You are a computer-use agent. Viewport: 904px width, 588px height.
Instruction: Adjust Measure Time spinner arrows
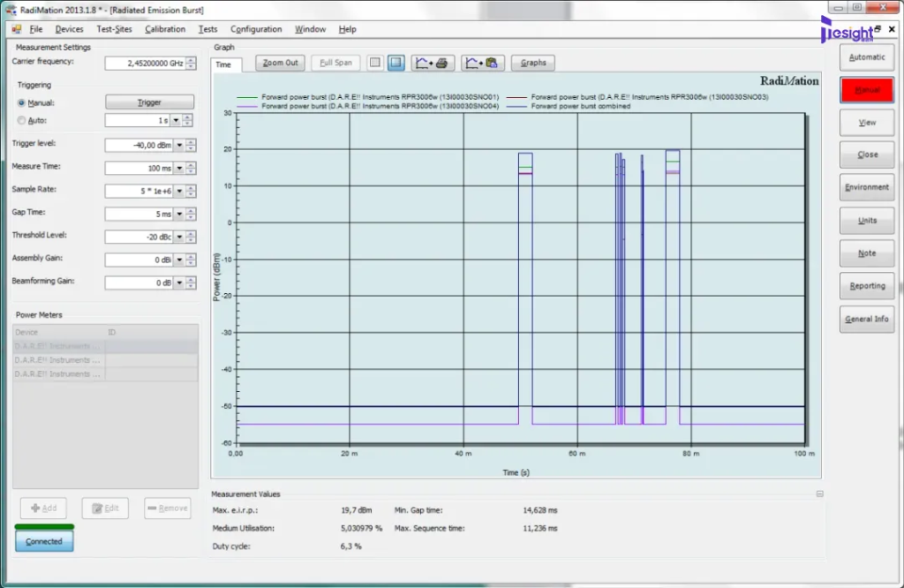click(x=191, y=169)
